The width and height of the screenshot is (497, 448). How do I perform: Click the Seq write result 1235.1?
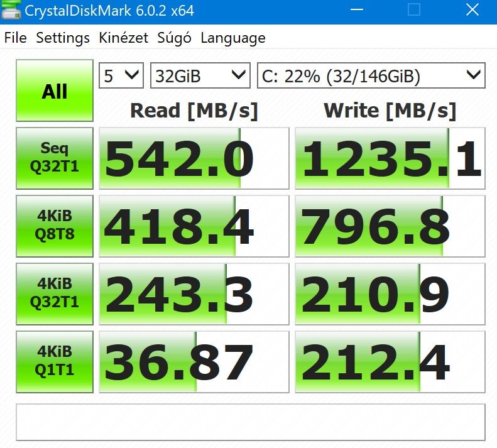tap(390, 158)
